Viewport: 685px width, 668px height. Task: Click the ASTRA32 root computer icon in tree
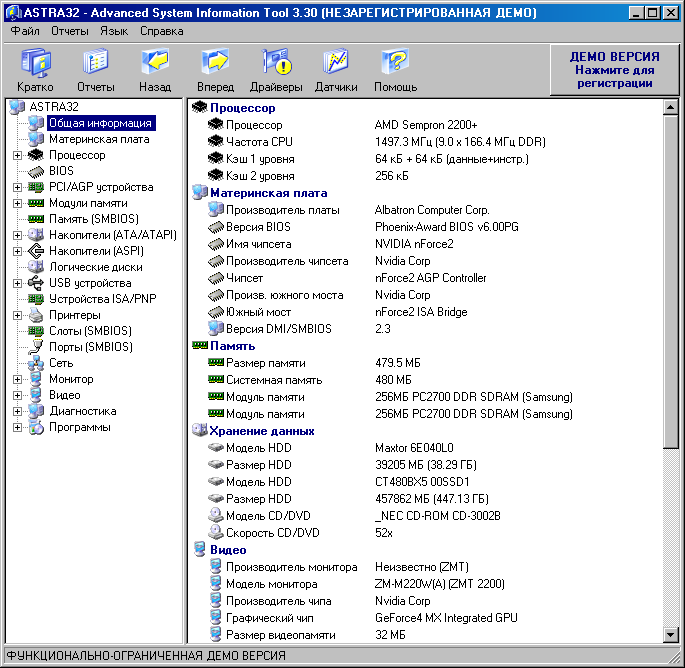tap(17, 107)
